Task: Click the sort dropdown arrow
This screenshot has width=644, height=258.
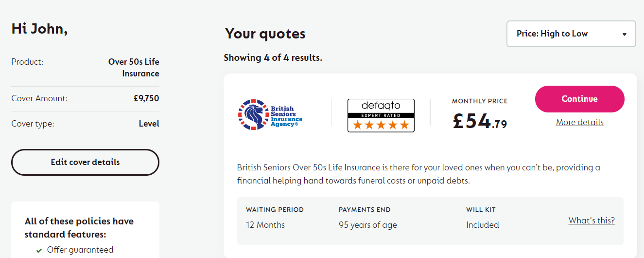Action: coord(625,34)
